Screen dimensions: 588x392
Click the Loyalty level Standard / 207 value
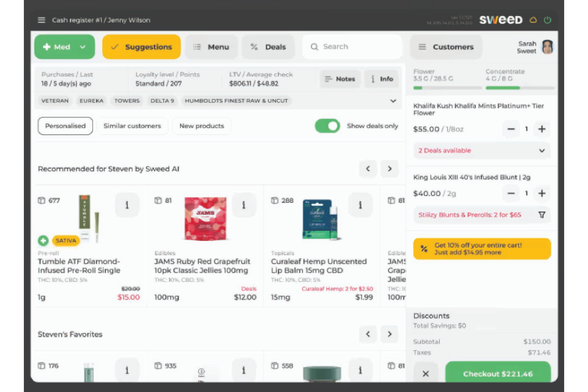click(x=159, y=83)
